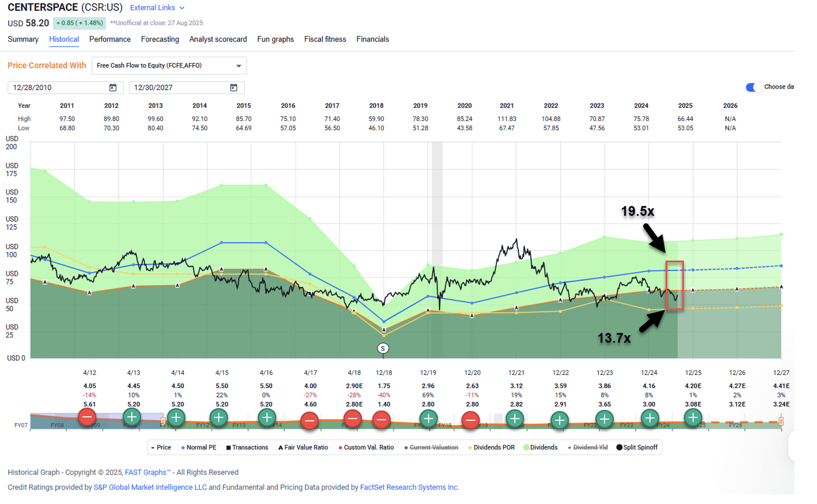This screenshot has width=817, height=504.
Task: Click red minus circle below 12/18
Action: coord(382,420)
